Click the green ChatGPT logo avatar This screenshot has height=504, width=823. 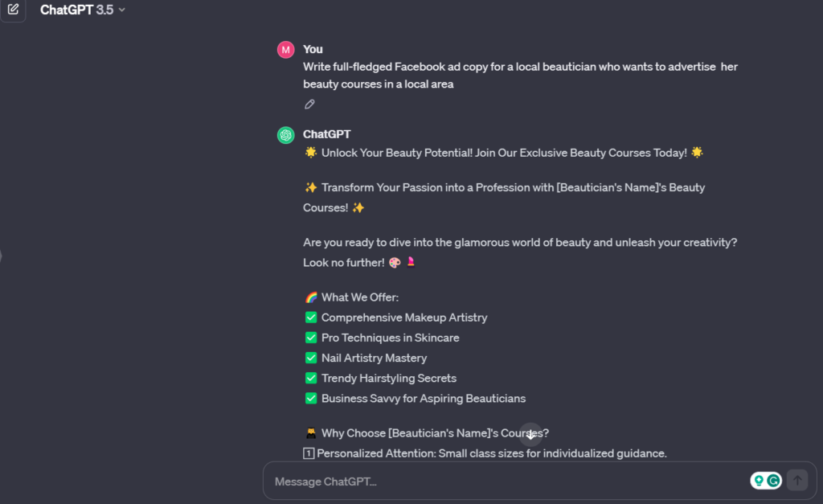[x=285, y=134]
